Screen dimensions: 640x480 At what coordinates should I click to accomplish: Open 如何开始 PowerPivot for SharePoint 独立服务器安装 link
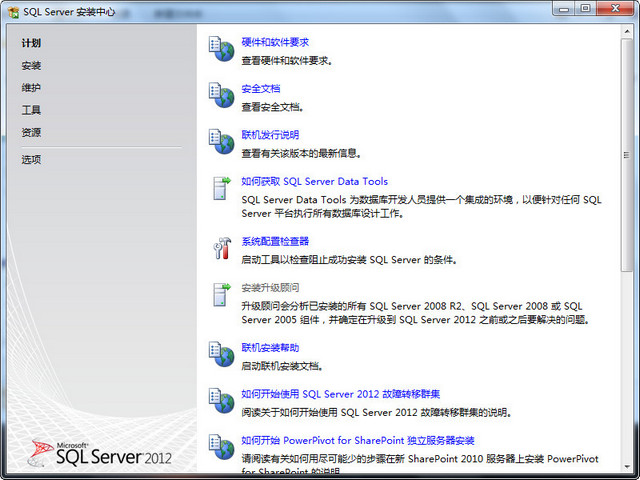358,440
